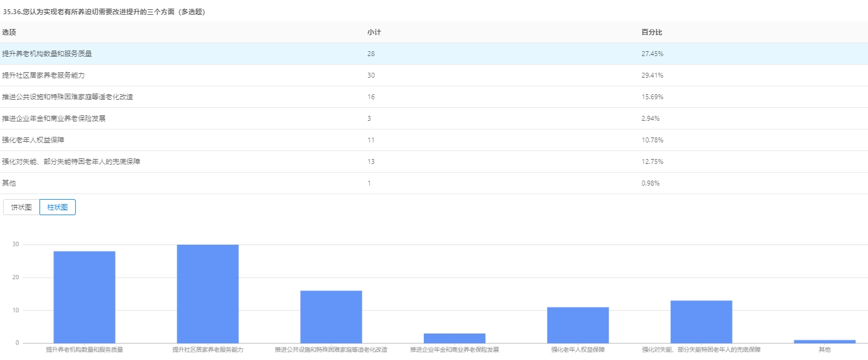
Task: Select the 柱状图 chart button
Action: tap(57, 207)
